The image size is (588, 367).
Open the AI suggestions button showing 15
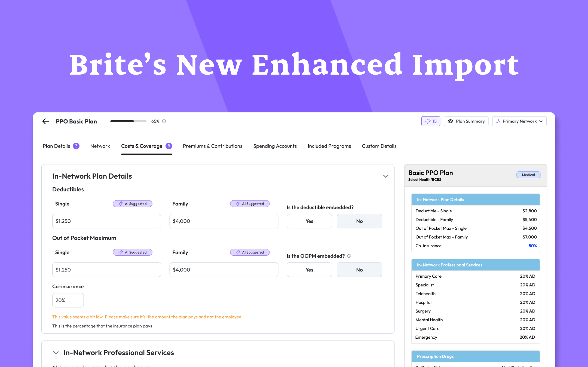click(x=431, y=121)
